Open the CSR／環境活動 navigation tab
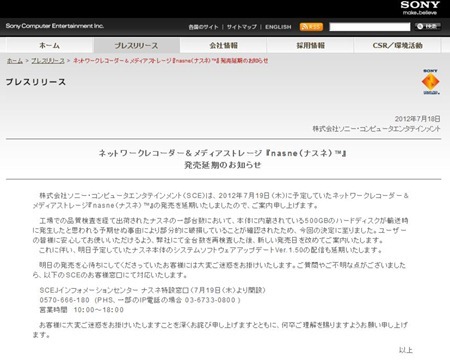450x360 pixels. pos(397,45)
